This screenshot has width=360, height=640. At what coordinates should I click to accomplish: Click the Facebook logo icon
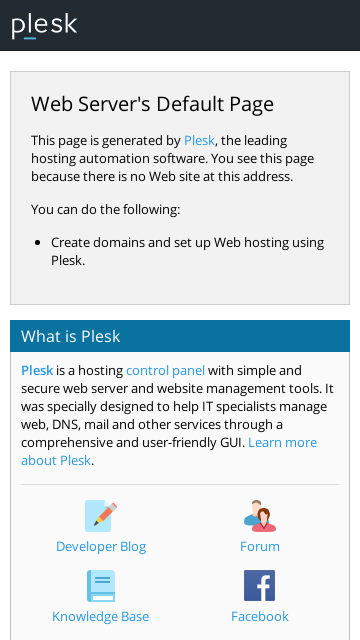pos(260,586)
